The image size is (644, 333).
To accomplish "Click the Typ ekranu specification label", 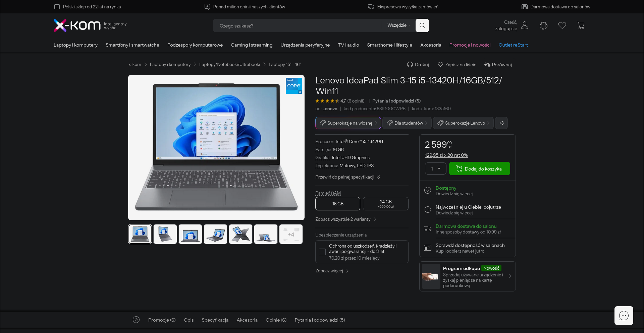I will (x=327, y=165).
